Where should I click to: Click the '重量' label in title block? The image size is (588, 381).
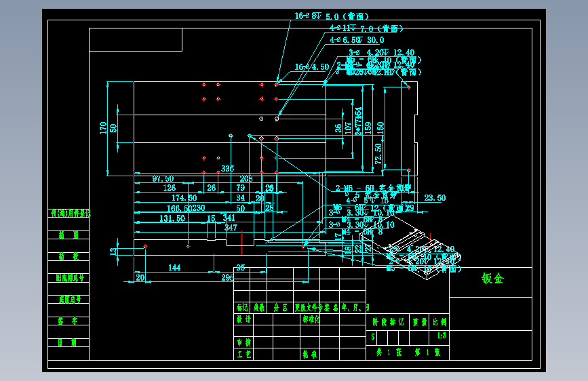point(420,322)
